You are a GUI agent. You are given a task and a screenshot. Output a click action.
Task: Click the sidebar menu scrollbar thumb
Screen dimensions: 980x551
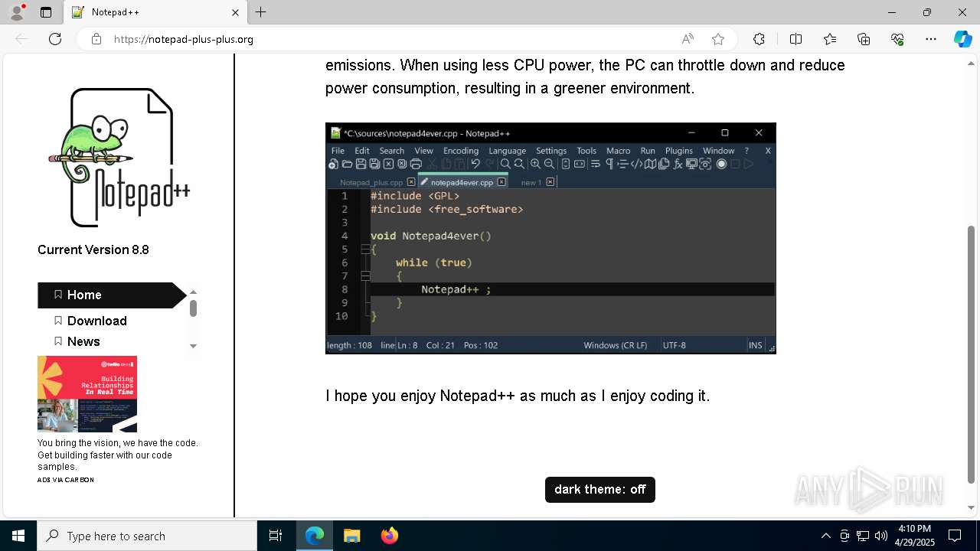[193, 308]
